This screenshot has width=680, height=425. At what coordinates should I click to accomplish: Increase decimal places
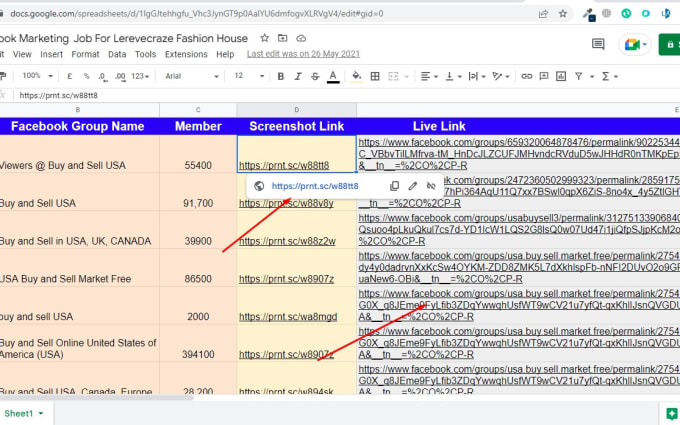(x=120, y=77)
